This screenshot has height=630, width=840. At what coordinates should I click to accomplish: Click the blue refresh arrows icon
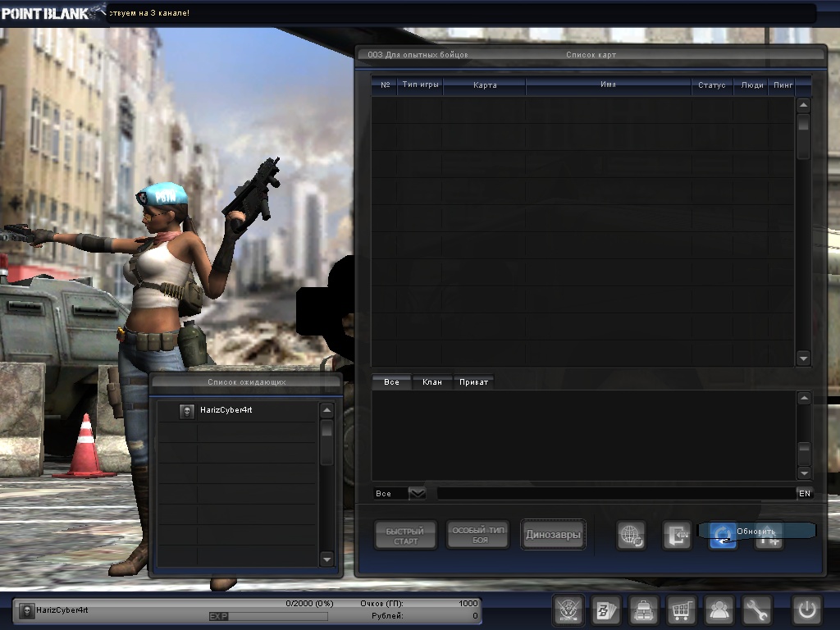point(723,535)
